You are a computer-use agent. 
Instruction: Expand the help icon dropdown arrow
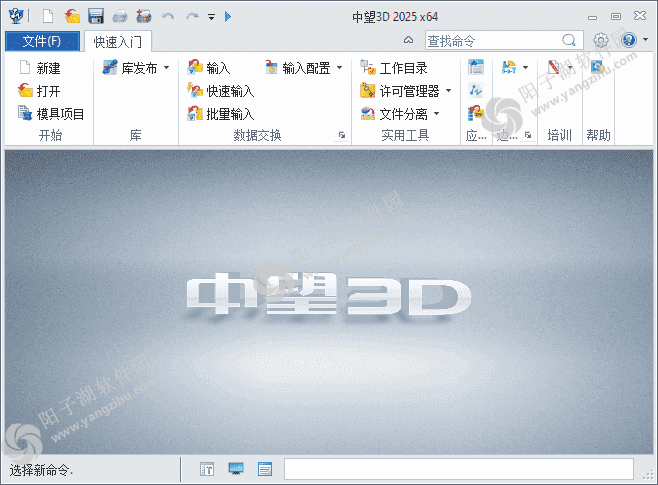[x=645, y=39]
